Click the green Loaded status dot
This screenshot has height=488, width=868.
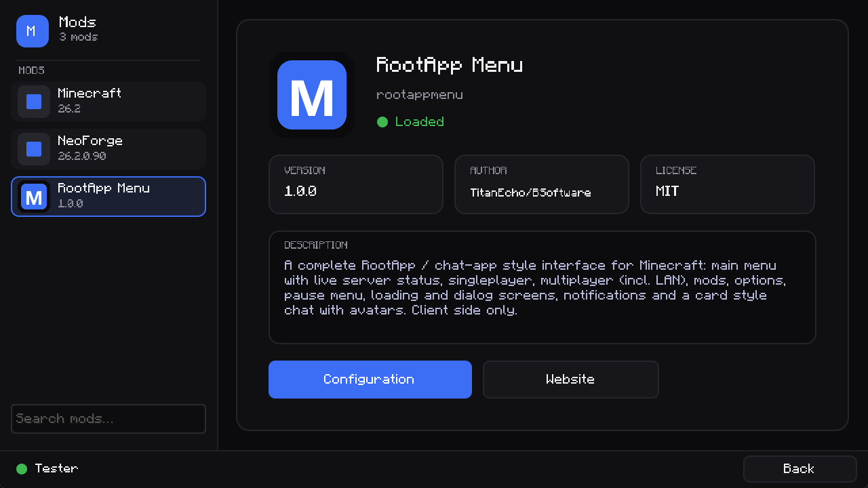click(x=382, y=122)
